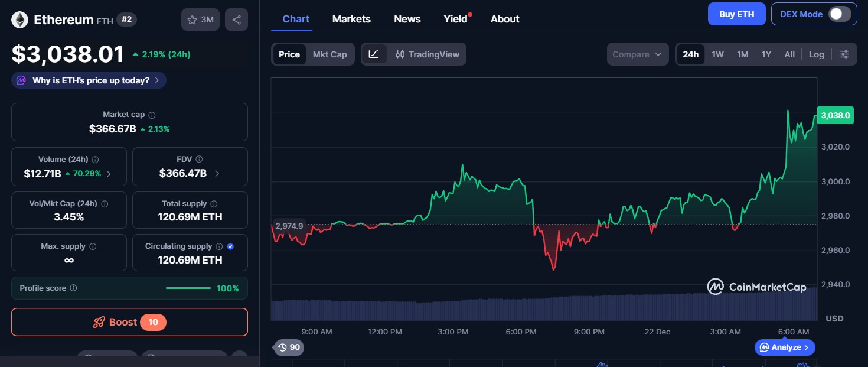868x367 pixels.
Task: Click the Analyze button below the chart
Action: pyautogui.click(x=785, y=347)
